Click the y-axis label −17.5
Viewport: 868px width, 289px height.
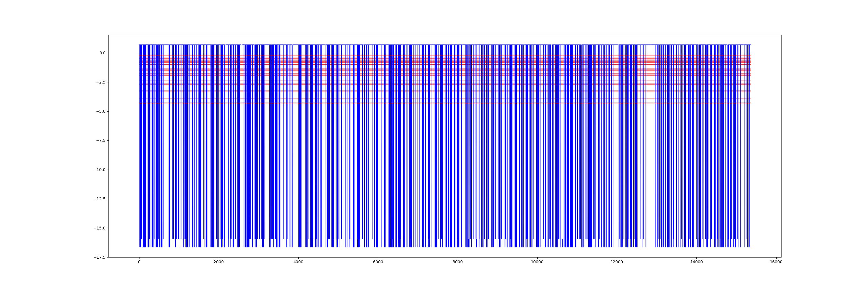click(x=100, y=257)
